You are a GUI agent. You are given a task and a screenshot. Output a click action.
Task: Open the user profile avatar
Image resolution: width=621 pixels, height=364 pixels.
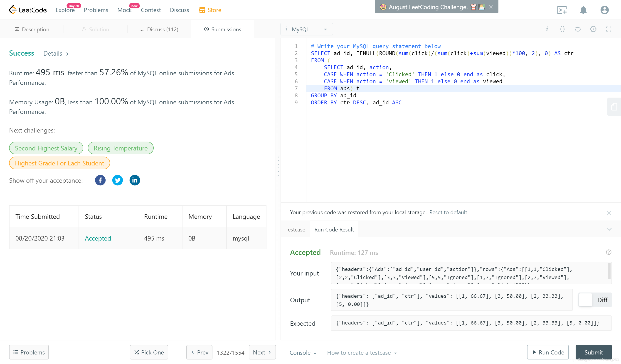(x=604, y=10)
